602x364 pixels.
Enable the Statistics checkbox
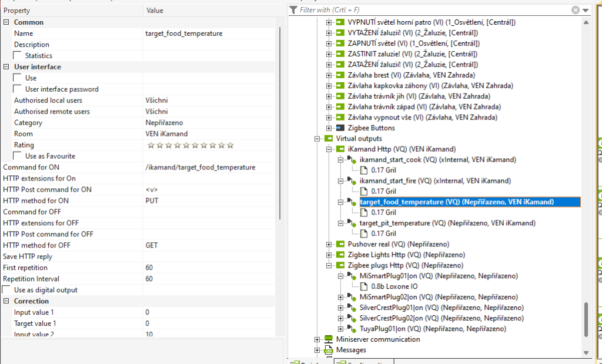tap(17, 56)
